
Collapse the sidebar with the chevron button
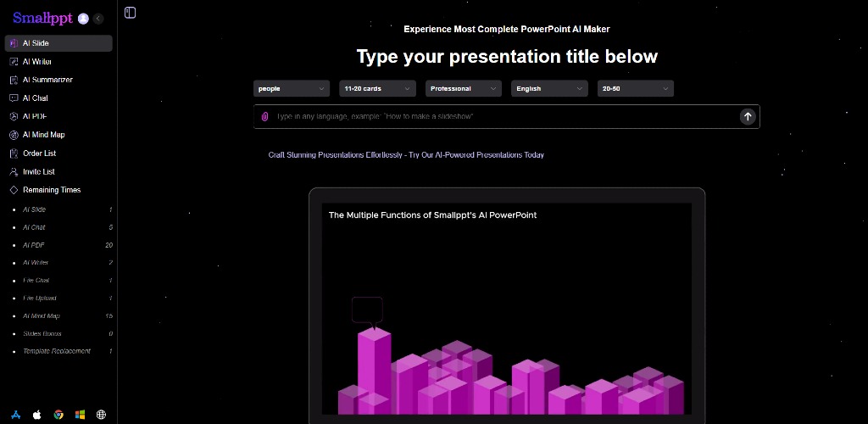(98, 19)
